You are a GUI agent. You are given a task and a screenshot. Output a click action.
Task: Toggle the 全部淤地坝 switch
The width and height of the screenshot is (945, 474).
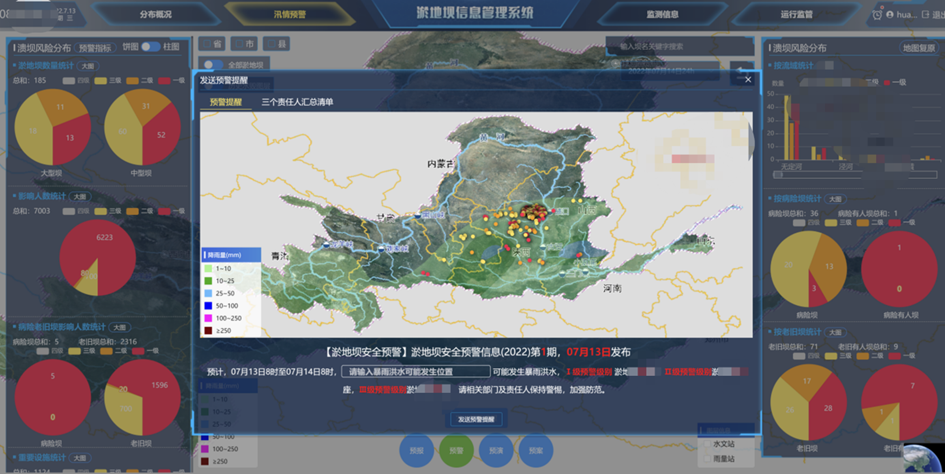tap(213, 65)
